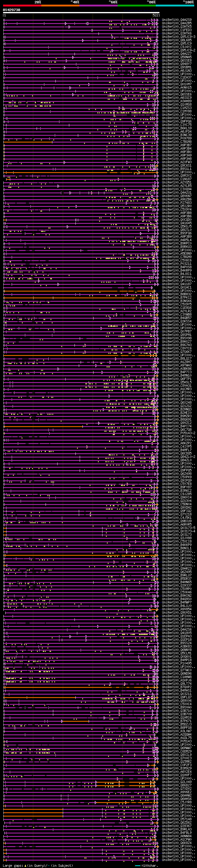Click hit label UniRef100_Q7XDV2
Image resolution: width=197 pixels, height=868 pixels.
177,789
